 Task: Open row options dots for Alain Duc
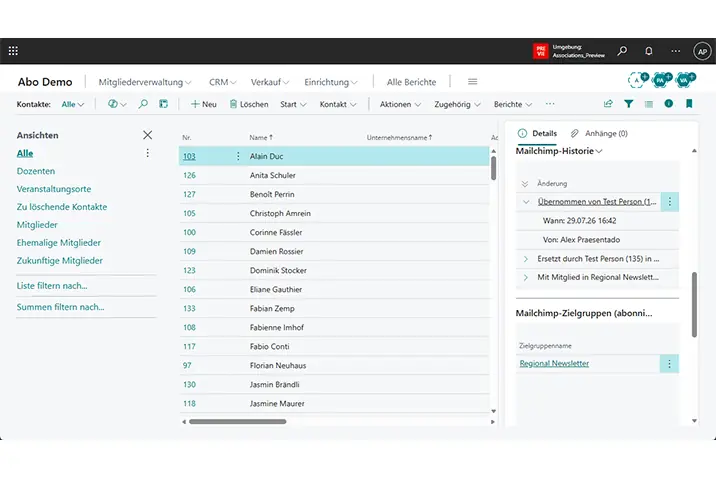(238, 156)
